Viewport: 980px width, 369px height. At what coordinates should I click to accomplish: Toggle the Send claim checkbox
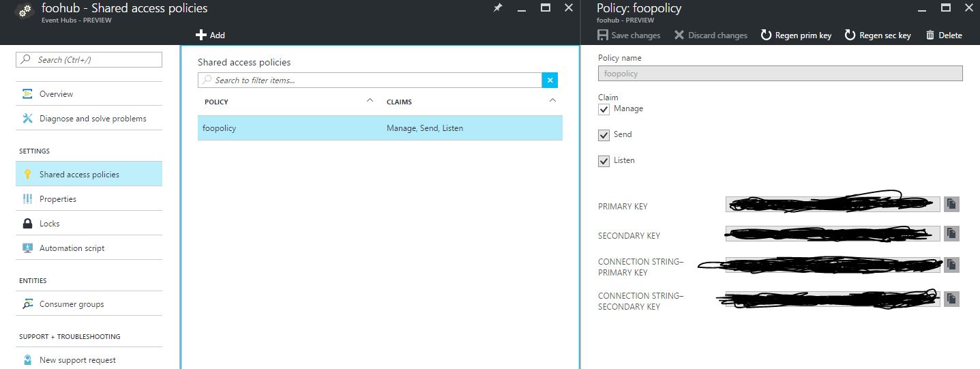(604, 135)
